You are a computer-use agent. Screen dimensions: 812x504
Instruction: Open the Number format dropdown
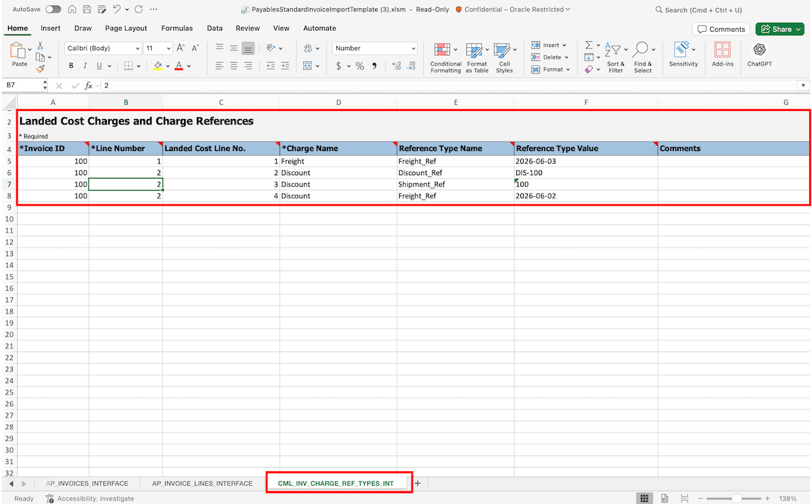click(x=375, y=48)
